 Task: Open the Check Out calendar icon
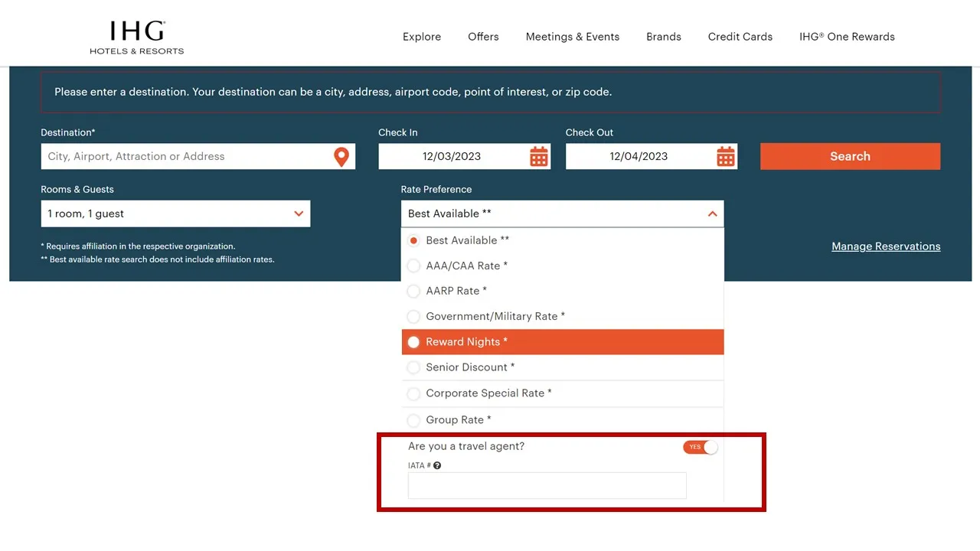coord(726,157)
